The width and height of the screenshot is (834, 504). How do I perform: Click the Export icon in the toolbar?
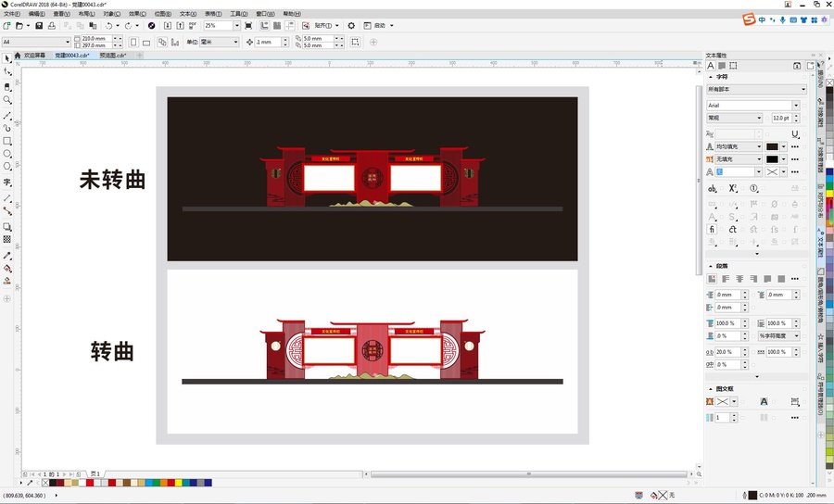181,26
